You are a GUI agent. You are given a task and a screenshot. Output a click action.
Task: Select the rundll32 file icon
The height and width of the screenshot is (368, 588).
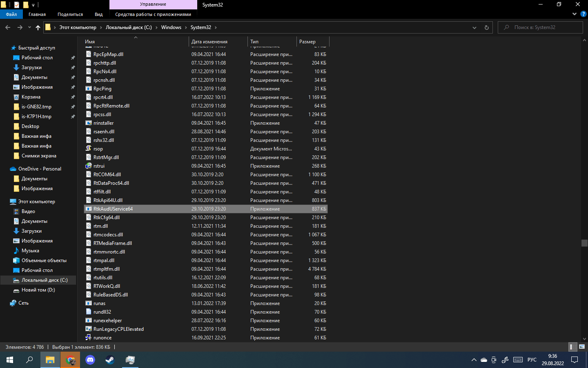[x=88, y=312]
